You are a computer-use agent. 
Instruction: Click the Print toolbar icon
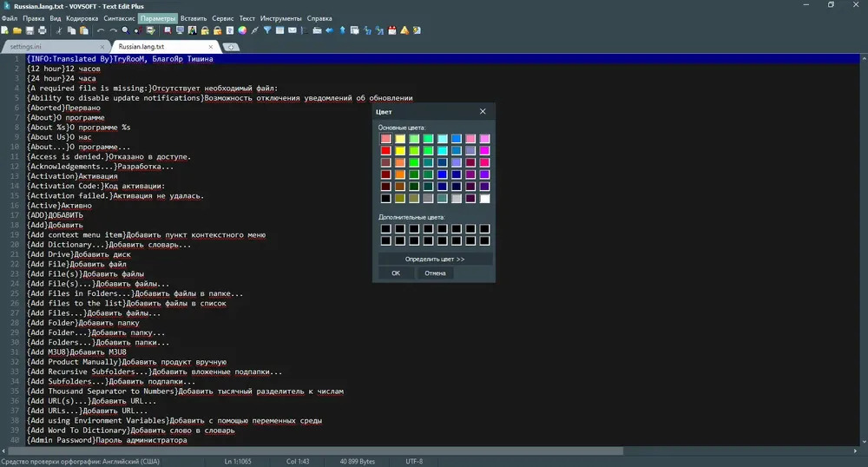pos(42,30)
